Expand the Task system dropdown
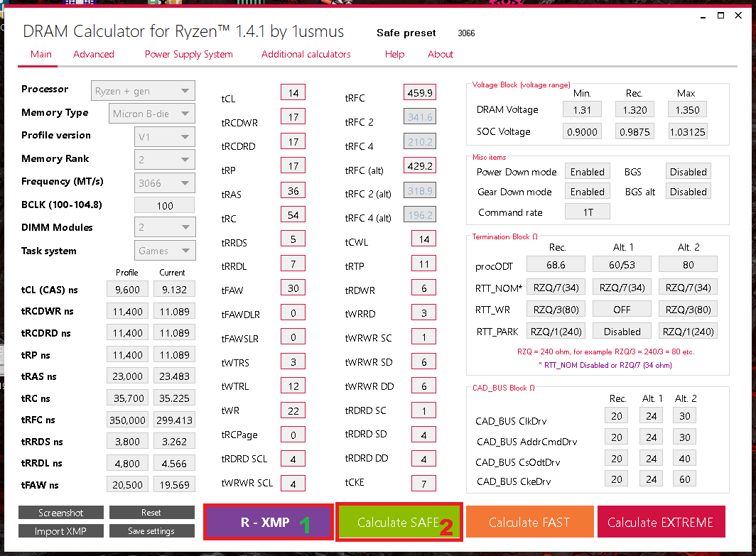This screenshot has height=556, width=756. pos(164,251)
